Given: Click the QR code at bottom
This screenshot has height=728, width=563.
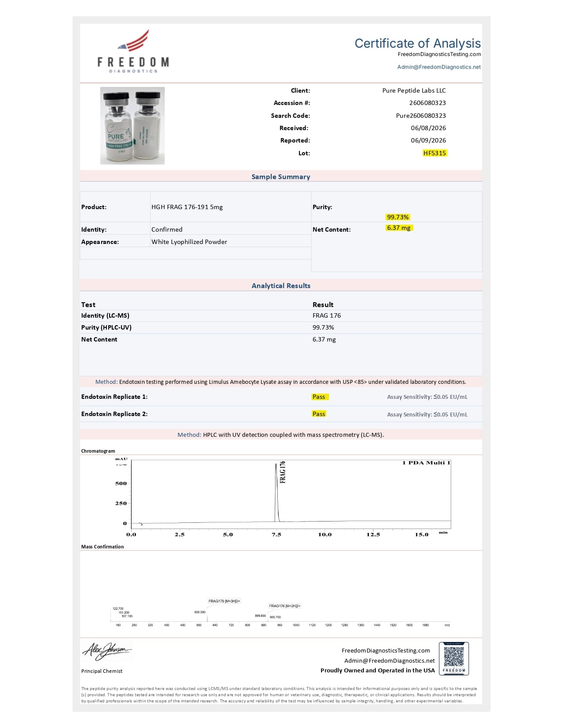Looking at the screenshot, I should 454,659.
